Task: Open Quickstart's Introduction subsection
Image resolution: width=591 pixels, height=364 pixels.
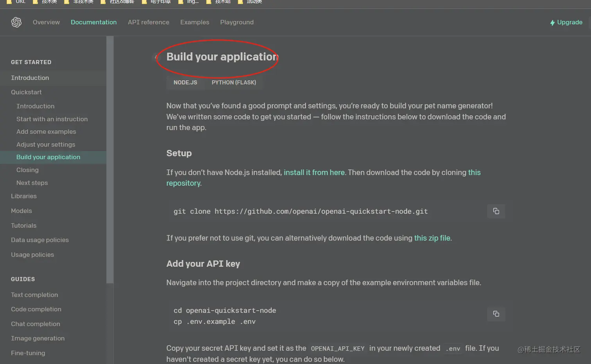Action: click(36, 106)
